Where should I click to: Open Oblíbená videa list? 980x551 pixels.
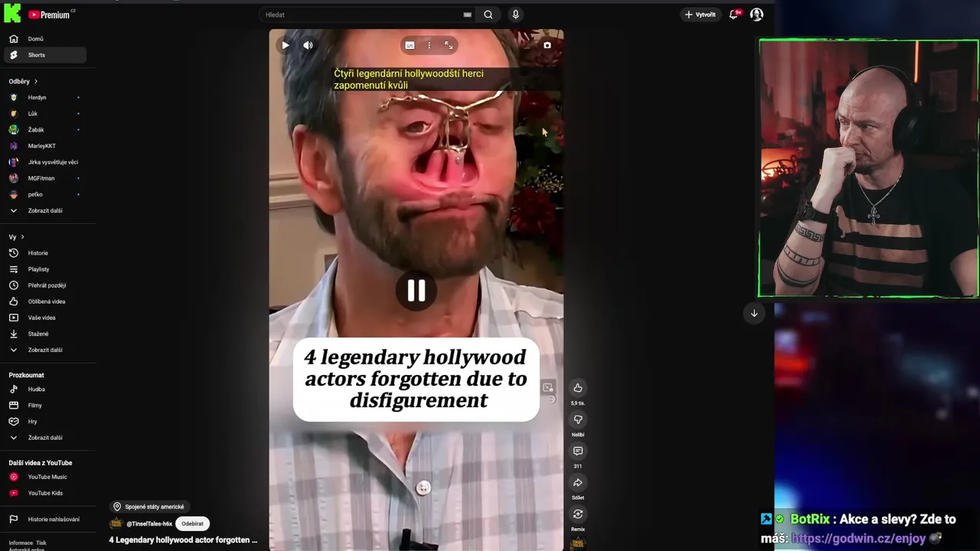(44, 302)
